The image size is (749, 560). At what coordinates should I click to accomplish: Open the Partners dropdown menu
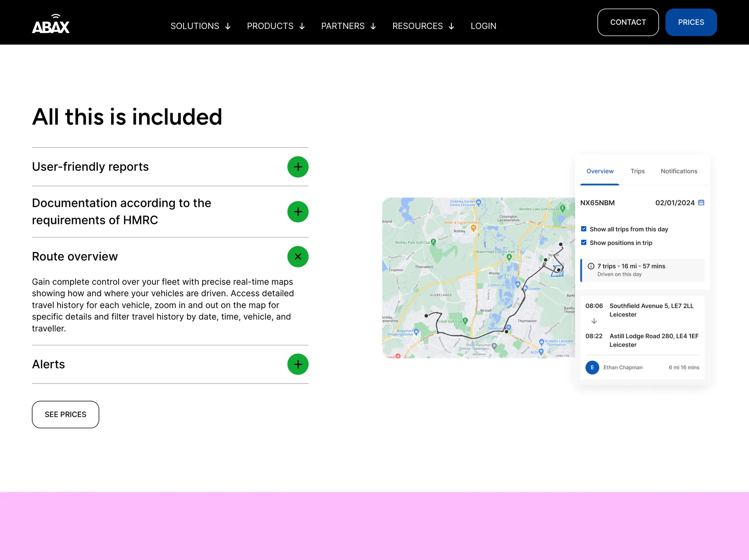click(x=348, y=26)
